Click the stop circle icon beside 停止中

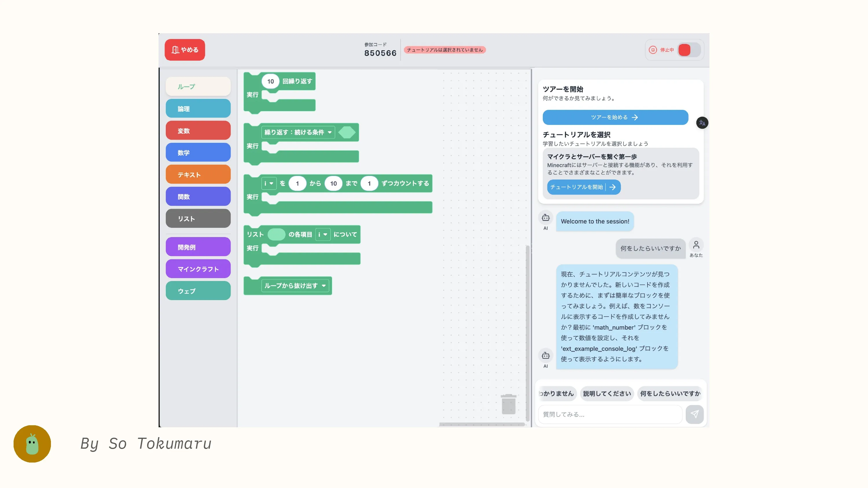pos(653,50)
